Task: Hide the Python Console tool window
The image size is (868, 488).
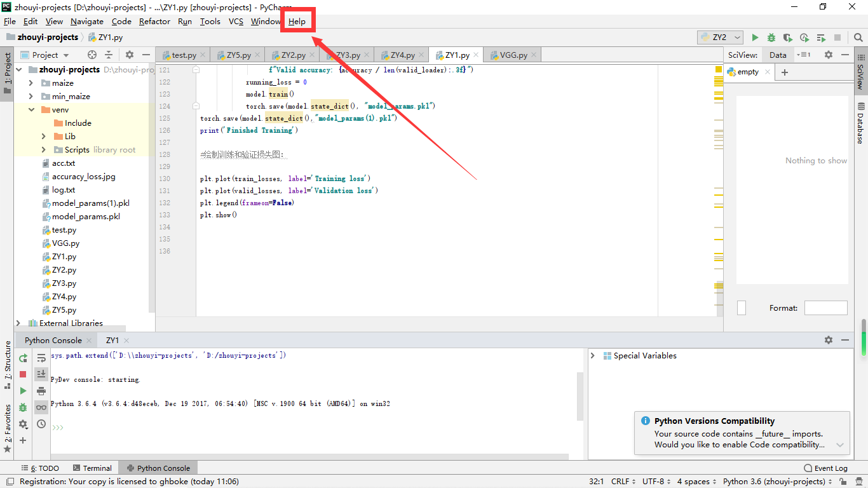Action: (845, 340)
